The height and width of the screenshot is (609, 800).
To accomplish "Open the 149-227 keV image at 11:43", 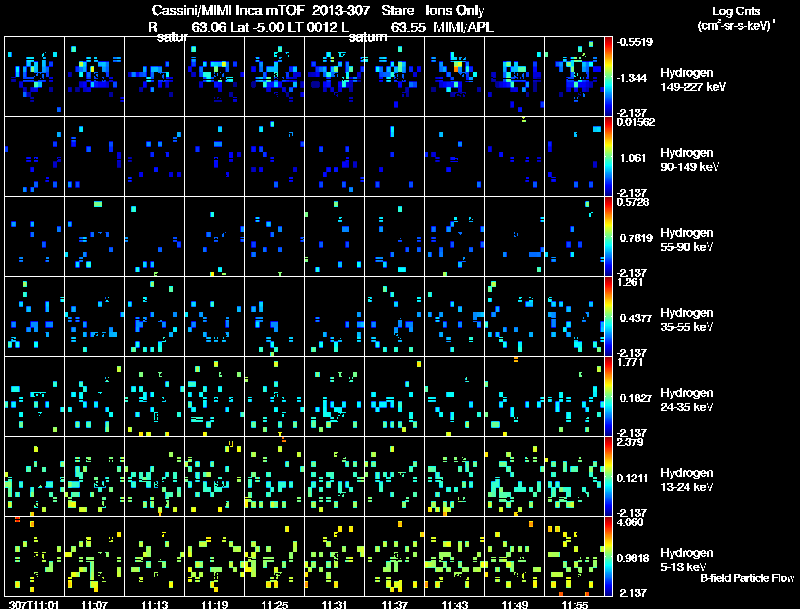I will click(x=455, y=77).
